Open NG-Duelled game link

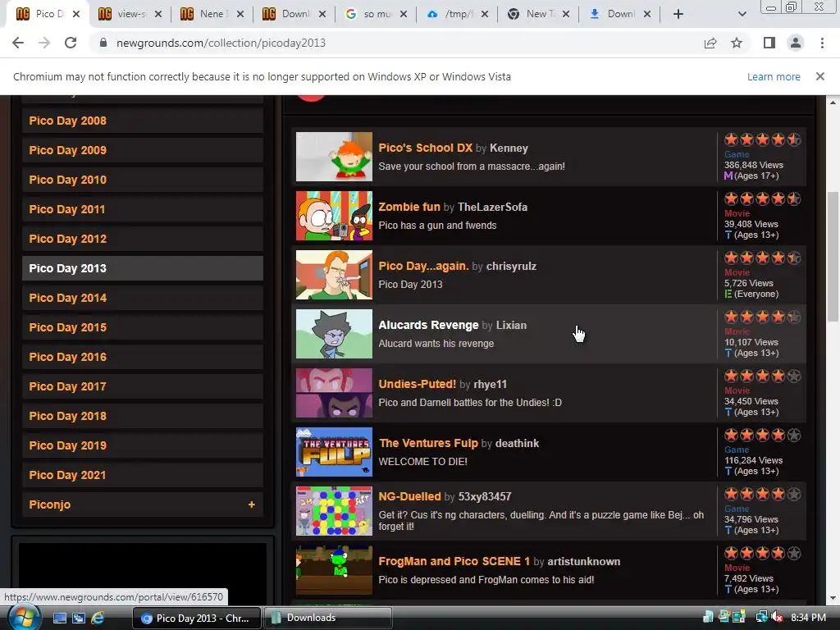tap(409, 496)
